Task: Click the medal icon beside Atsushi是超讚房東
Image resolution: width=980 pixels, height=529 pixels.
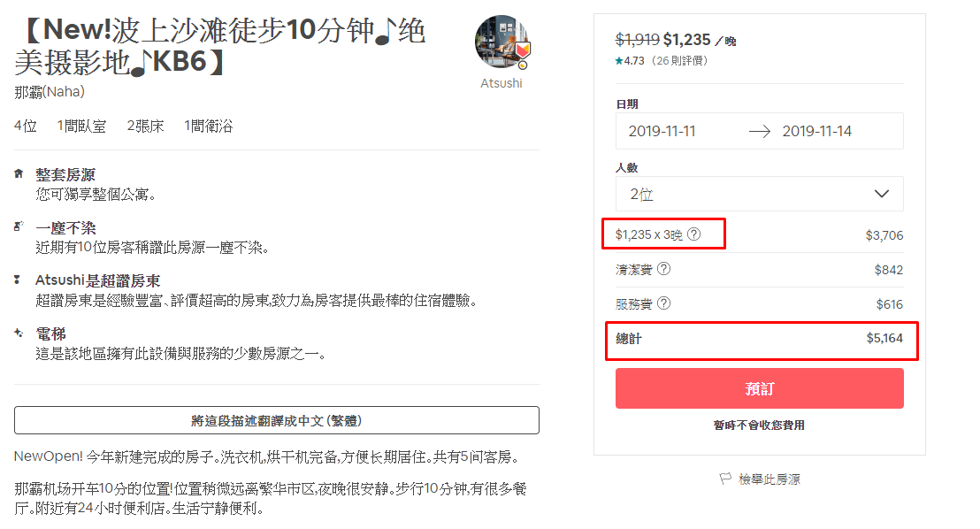Action: pyautogui.click(x=18, y=280)
